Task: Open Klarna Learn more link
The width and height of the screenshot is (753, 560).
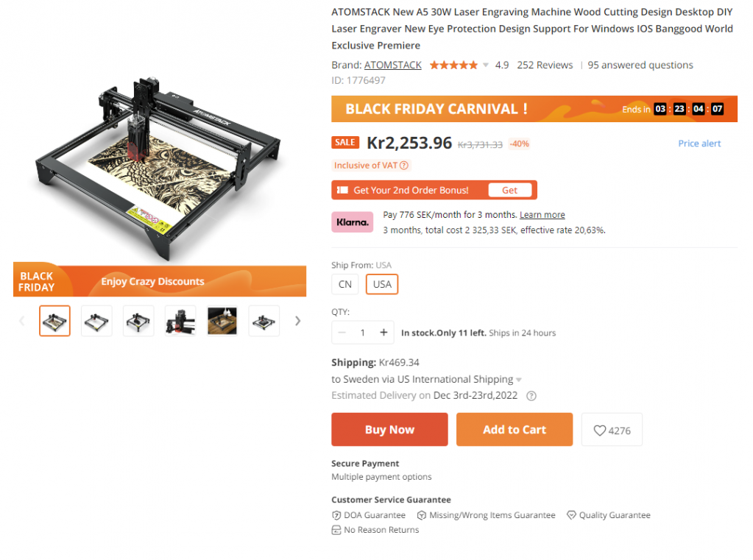Action: click(542, 215)
